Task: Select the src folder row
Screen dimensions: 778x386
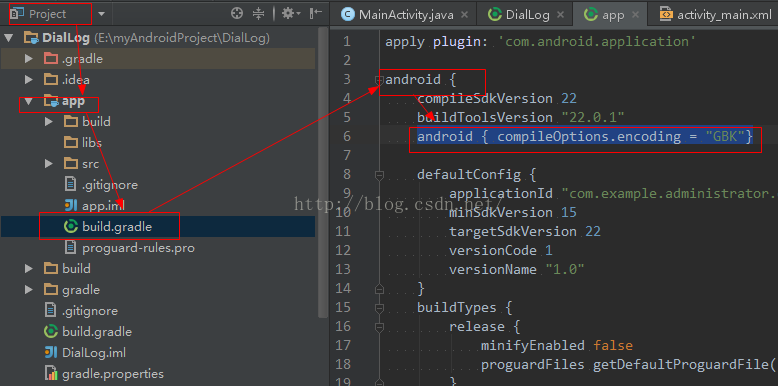Action: coord(158,163)
